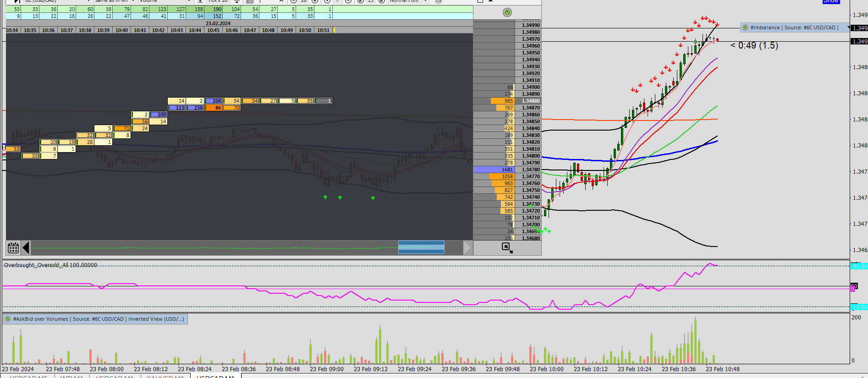868x378 pixels.
Task: Click the blue navigator range thumb
Action: click(421, 247)
